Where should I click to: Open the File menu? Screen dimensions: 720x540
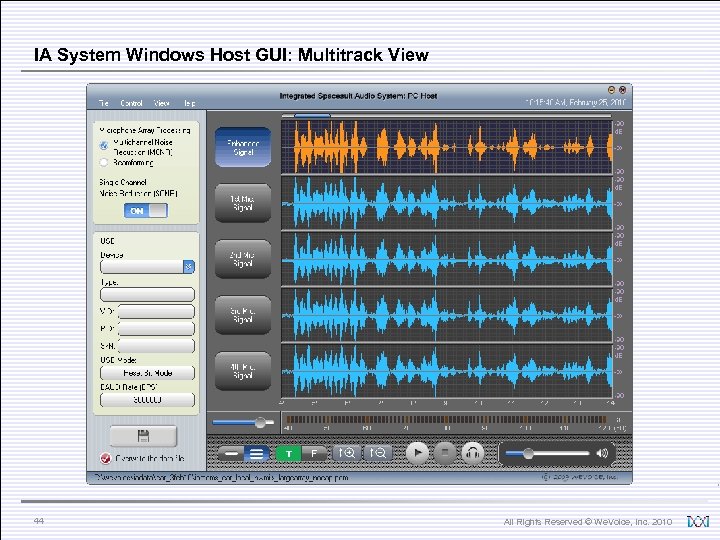(104, 103)
